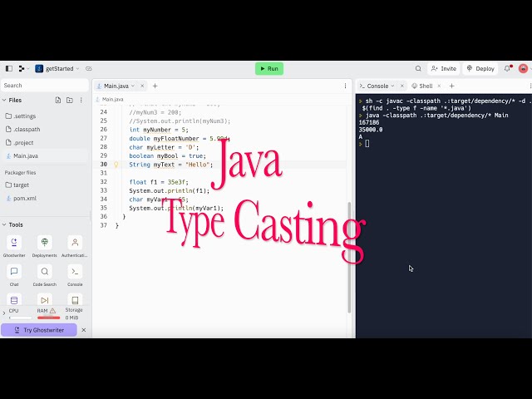The image size is (532, 399).
Task: Open the Authentication tool
Action: [x=75, y=246]
